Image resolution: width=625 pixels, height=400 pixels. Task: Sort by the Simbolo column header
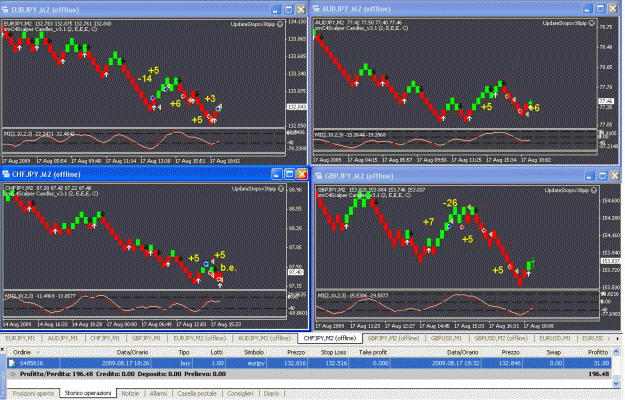click(246, 352)
